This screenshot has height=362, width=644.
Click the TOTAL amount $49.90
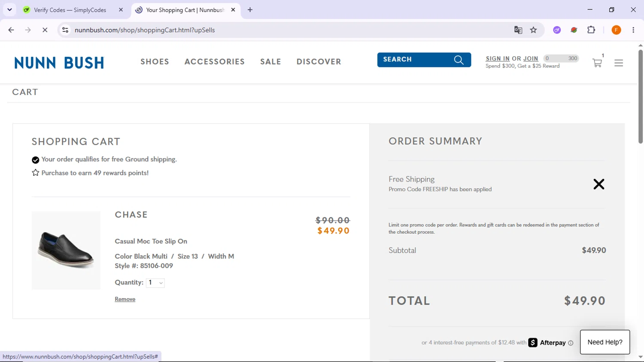click(585, 301)
